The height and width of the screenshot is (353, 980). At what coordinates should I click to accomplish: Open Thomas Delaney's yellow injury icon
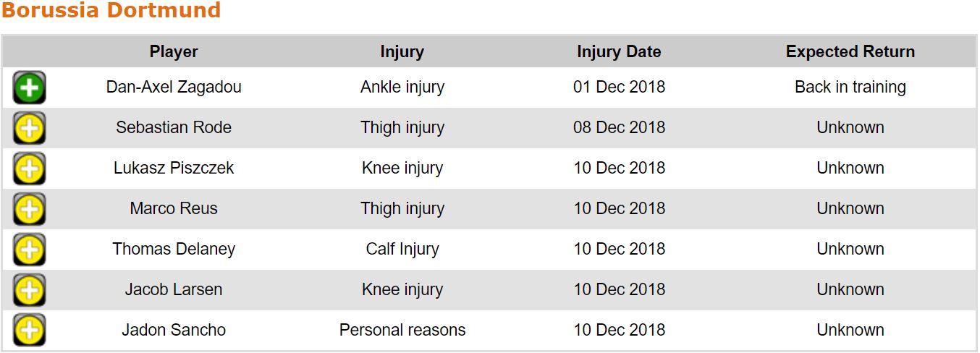tap(29, 250)
